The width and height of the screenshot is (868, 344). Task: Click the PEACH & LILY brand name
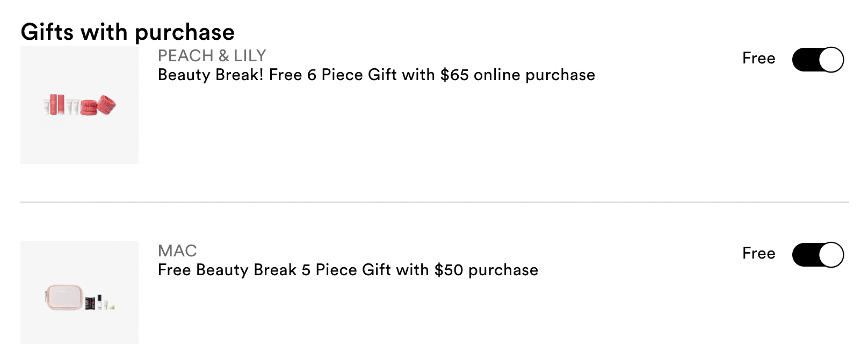click(x=212, y=55)
